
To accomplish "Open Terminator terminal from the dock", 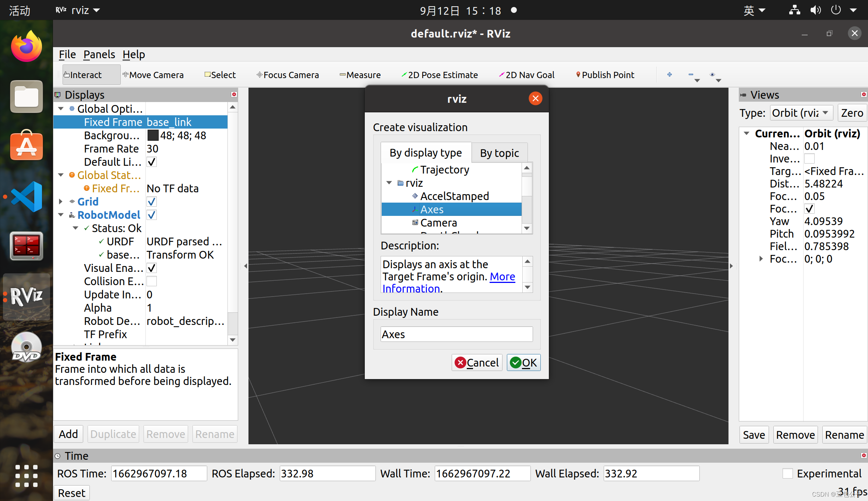I will coord(27,246).
